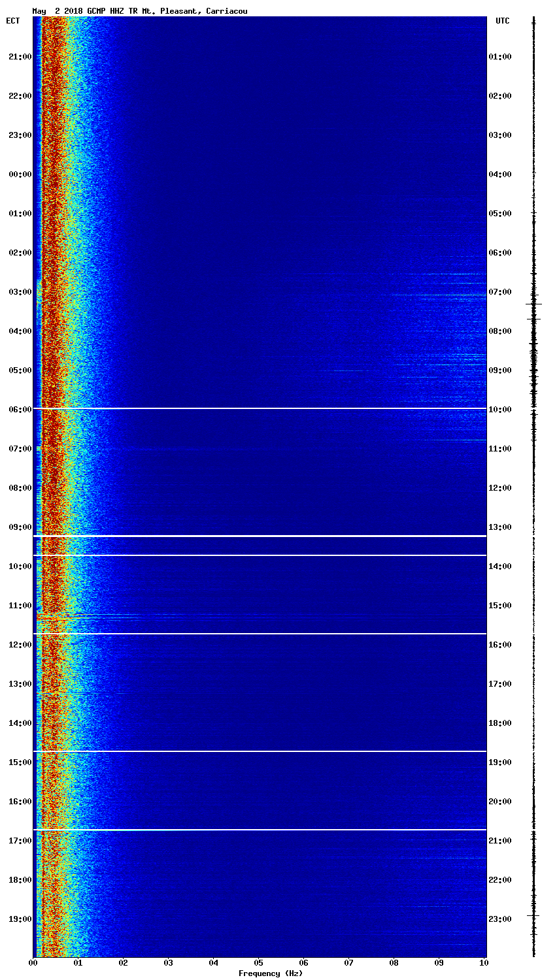Click the 'Frequency (Hz)' axis label
This screenshot has height=980, width=557.
pyautogui.click(x=271, y=973)
